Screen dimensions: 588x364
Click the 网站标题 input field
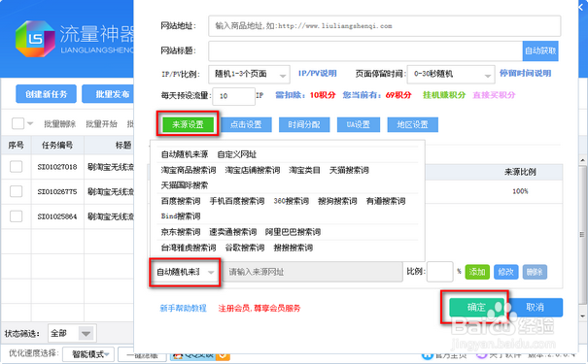pos(365,50)
